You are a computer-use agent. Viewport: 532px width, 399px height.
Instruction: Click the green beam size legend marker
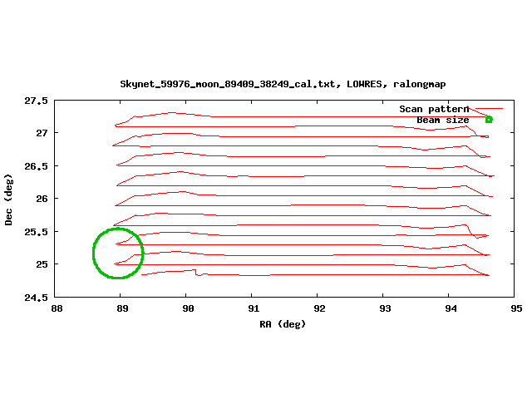pyautogui.click(x=489, y=120)
